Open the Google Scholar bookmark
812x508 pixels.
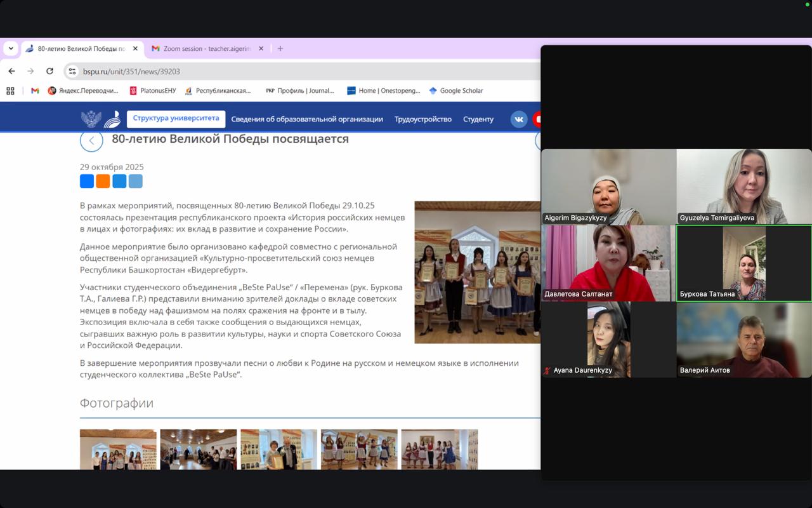[456, 91]
